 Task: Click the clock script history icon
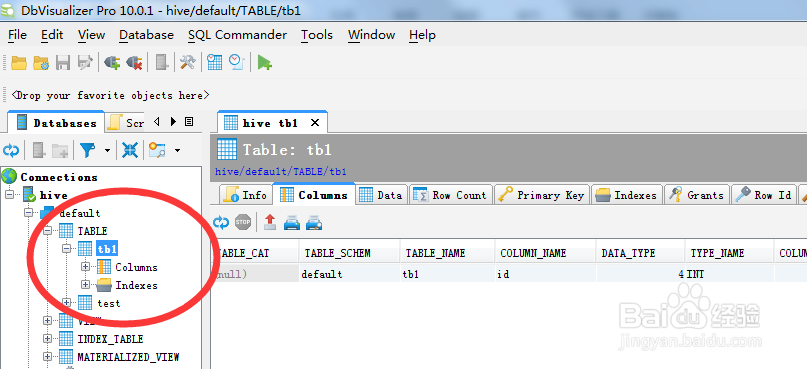pyautogui.click(x=236, y=63)
